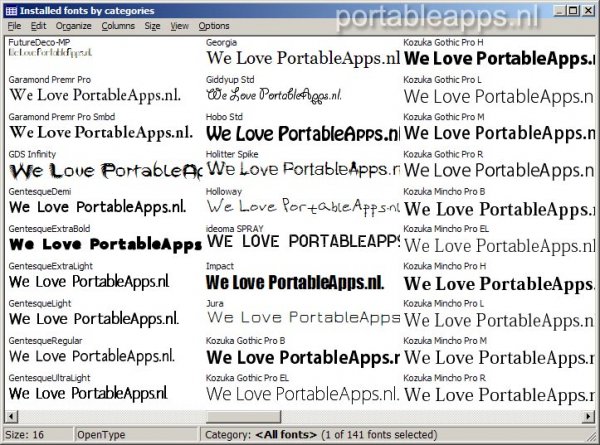Viewport: 600px width, 445px height.
Task: Open the Columns menu
Action: tap(118, 25)
